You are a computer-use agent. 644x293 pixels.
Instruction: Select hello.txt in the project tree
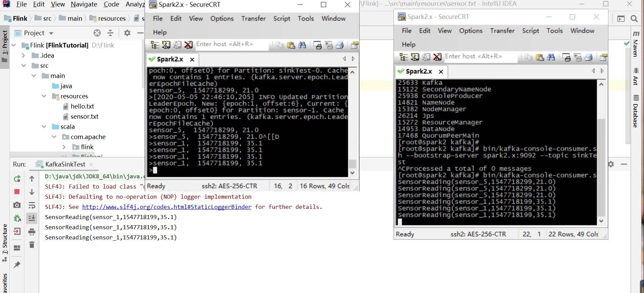click(x=82, y=106)
